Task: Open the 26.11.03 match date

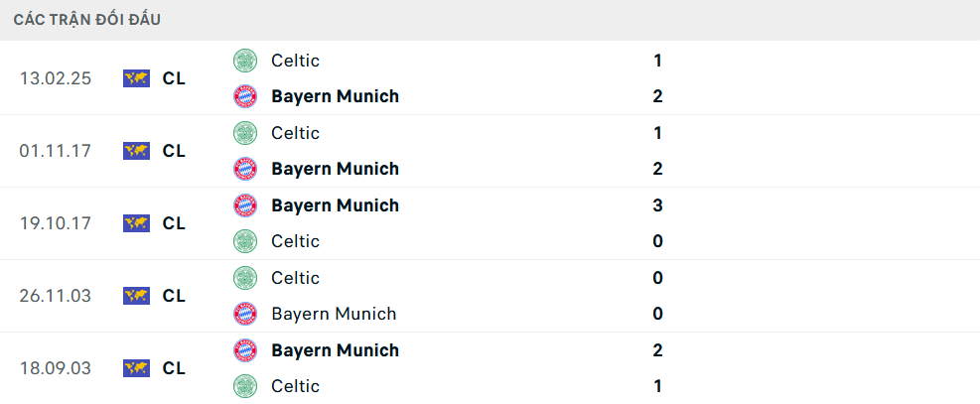Action: pos(56,296)
